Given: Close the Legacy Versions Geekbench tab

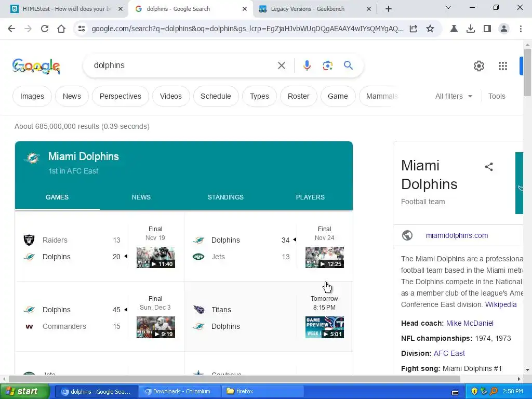Looking at the screenshot, I should click(369, 9).
